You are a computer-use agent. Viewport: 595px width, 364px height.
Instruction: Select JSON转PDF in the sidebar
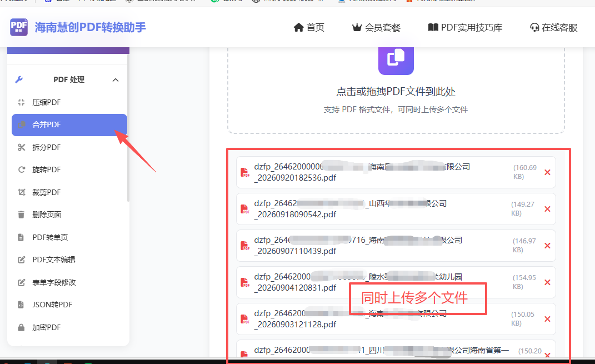(x=69, y=305)
